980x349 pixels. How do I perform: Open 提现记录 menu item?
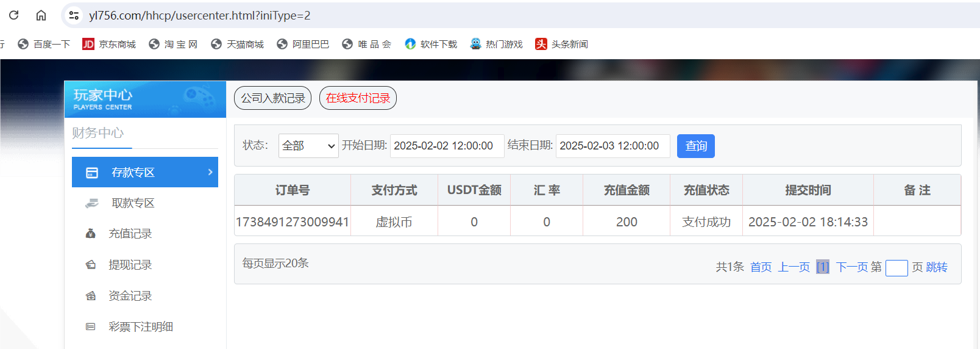coord(145,265)
